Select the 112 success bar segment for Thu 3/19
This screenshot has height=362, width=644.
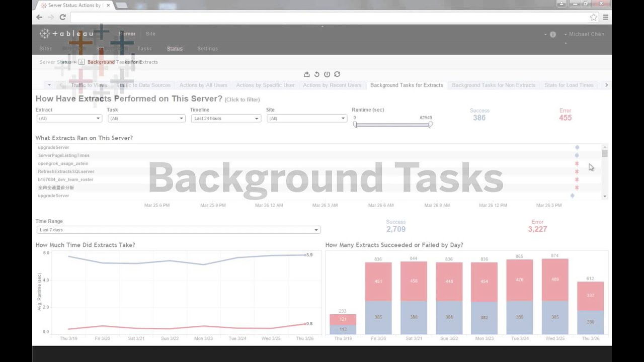click(x=343, y=330)
